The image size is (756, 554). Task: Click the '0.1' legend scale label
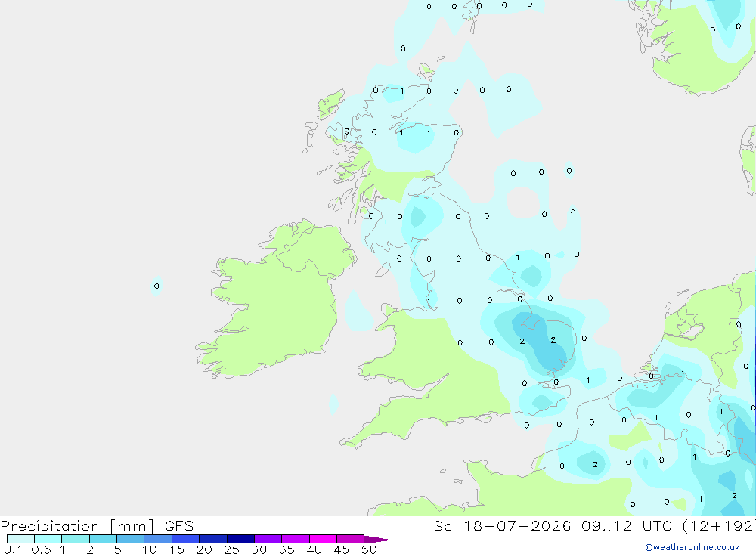[x=13, y=549]
